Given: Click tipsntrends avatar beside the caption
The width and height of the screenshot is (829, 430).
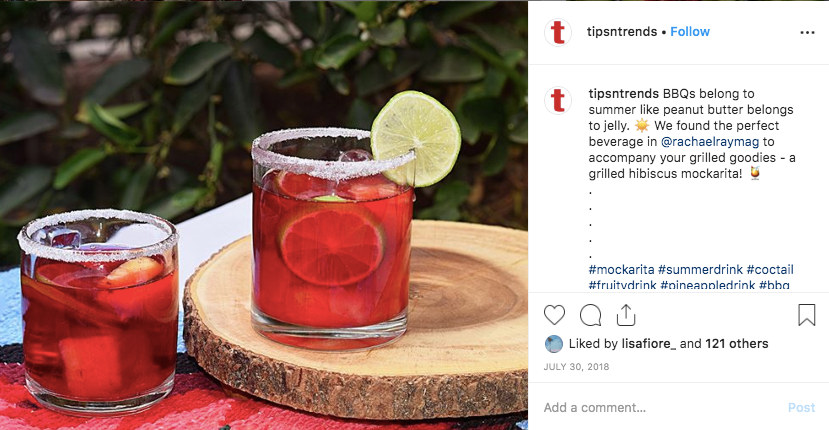Looking at the screenshot, I should pos(558,100).
